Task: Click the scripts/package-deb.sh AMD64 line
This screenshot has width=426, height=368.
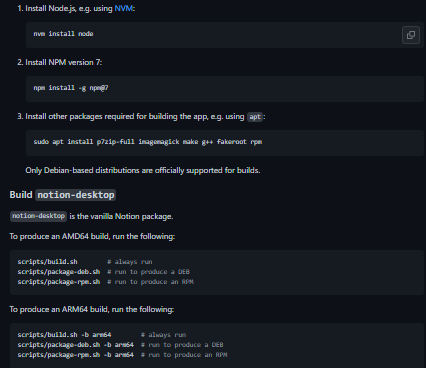Action: coord(104,272)
